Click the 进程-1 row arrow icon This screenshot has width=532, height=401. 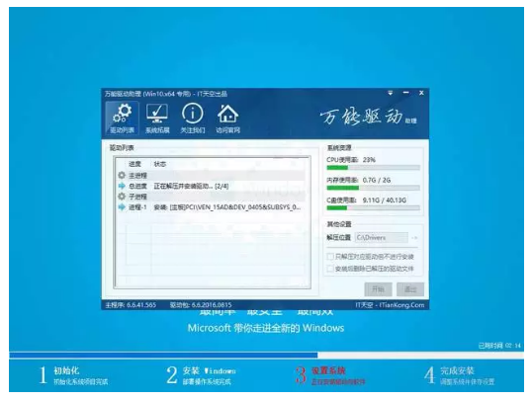point(122,206)
